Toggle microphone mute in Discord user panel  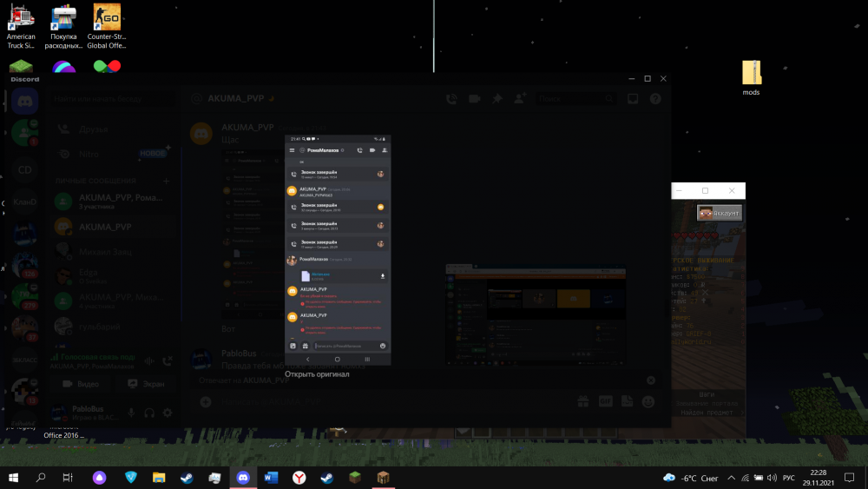tap(131, 413)
